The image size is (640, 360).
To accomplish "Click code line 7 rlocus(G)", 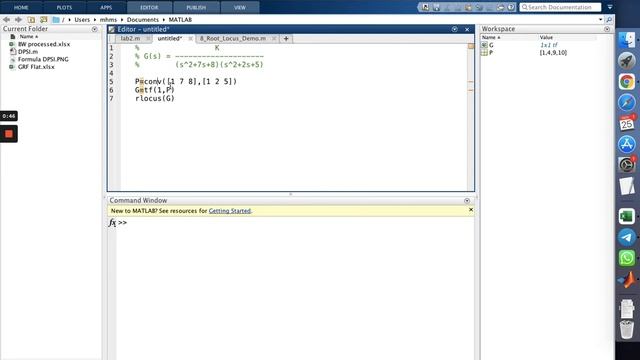I will pos(155,98).
